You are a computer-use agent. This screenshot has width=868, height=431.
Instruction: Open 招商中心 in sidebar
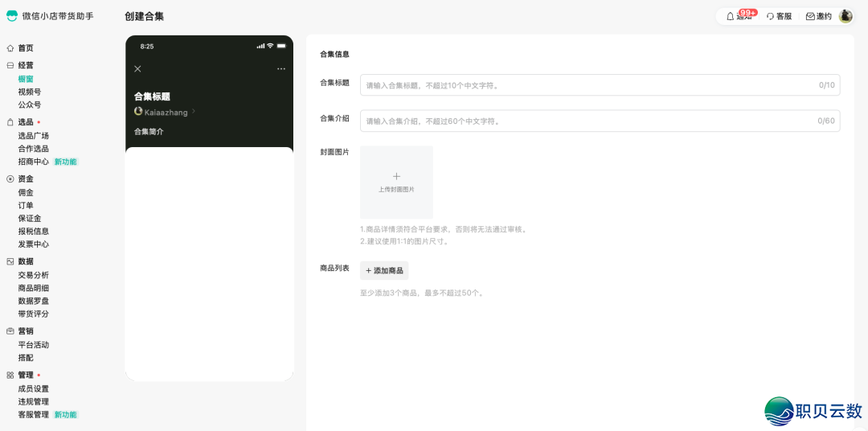point(33,162)
